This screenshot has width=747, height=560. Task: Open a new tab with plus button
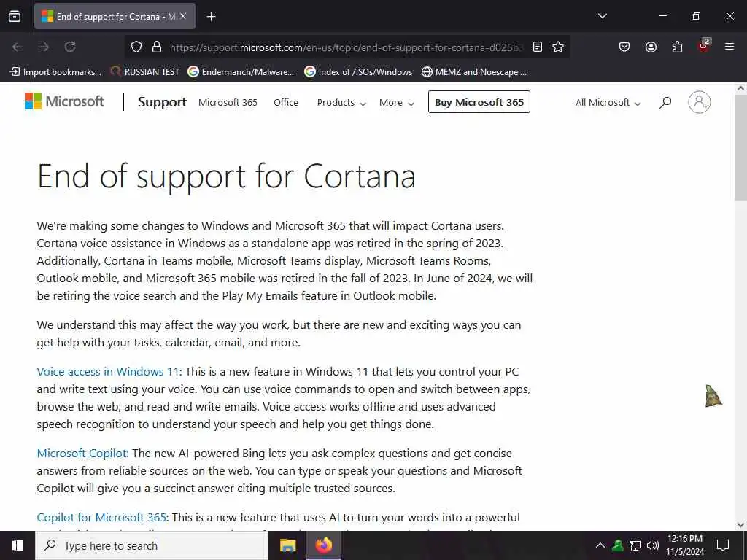click(x=211, y=17)
